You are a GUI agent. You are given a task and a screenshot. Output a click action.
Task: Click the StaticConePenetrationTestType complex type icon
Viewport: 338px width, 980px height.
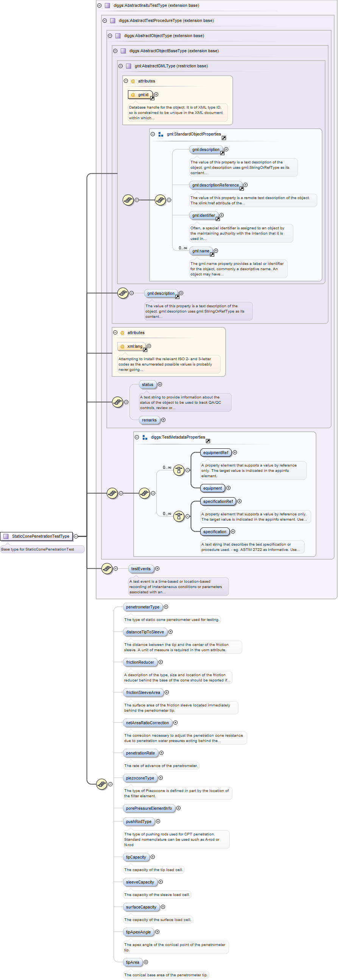(x=6, y=536)
